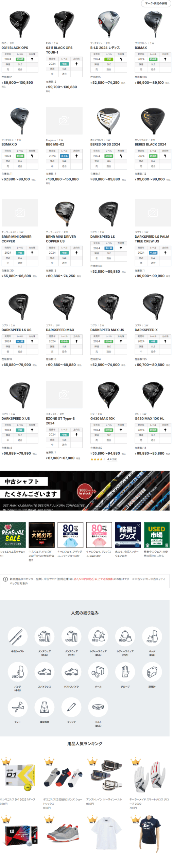The width and height of the screenshot is (173, 868).
Task: Click the 酷暑対策グッズ banner
Action: (x=128, y=535)
